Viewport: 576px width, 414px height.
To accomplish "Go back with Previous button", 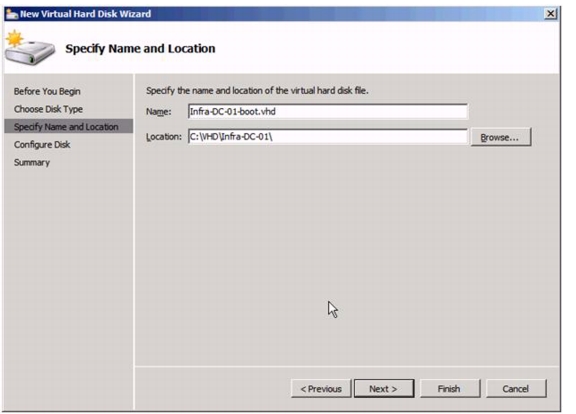I will point(321,389).
